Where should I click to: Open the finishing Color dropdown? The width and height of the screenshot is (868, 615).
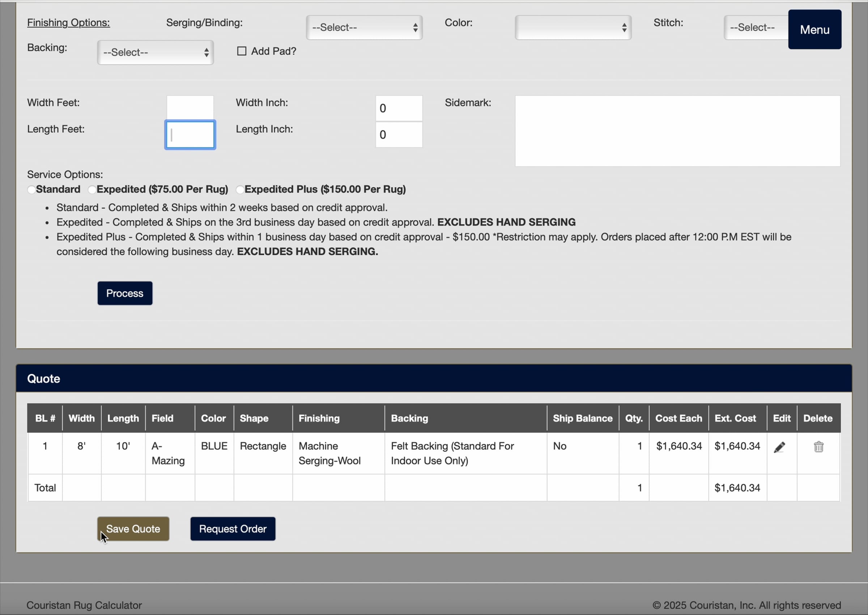573,27
